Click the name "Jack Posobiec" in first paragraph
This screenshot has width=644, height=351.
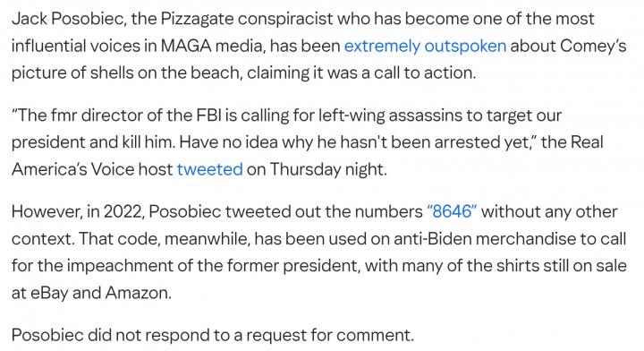coord(69,19)
